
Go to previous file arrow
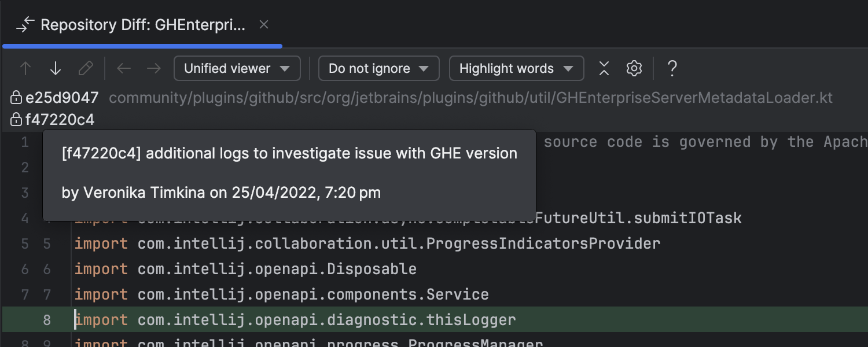[x=124, y=69]
